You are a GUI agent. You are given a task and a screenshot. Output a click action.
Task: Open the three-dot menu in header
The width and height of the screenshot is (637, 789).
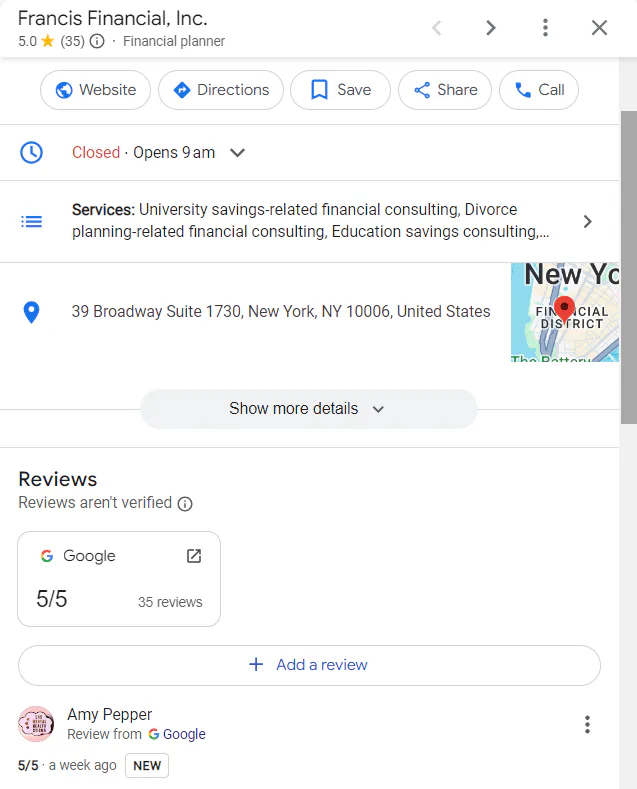545,28
